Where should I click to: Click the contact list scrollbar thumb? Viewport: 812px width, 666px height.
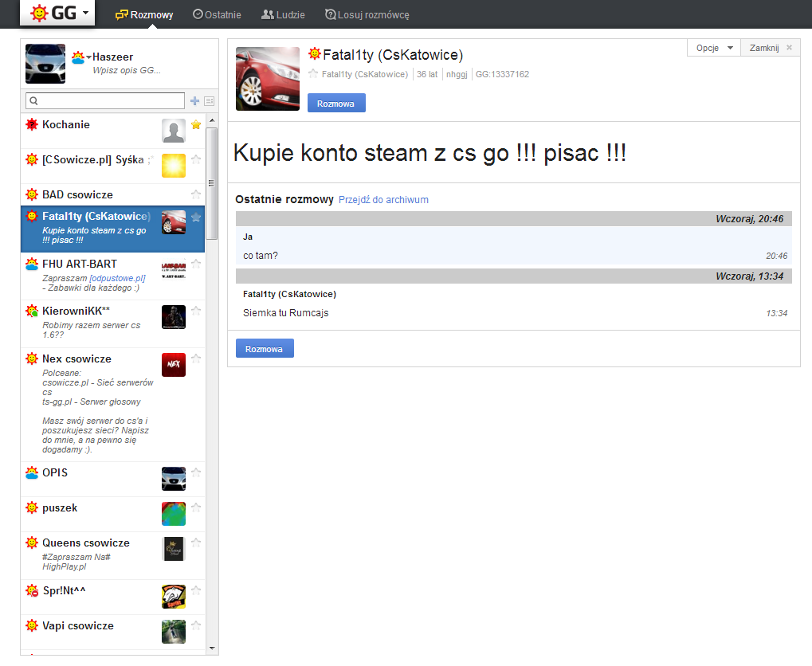point(211,183)
